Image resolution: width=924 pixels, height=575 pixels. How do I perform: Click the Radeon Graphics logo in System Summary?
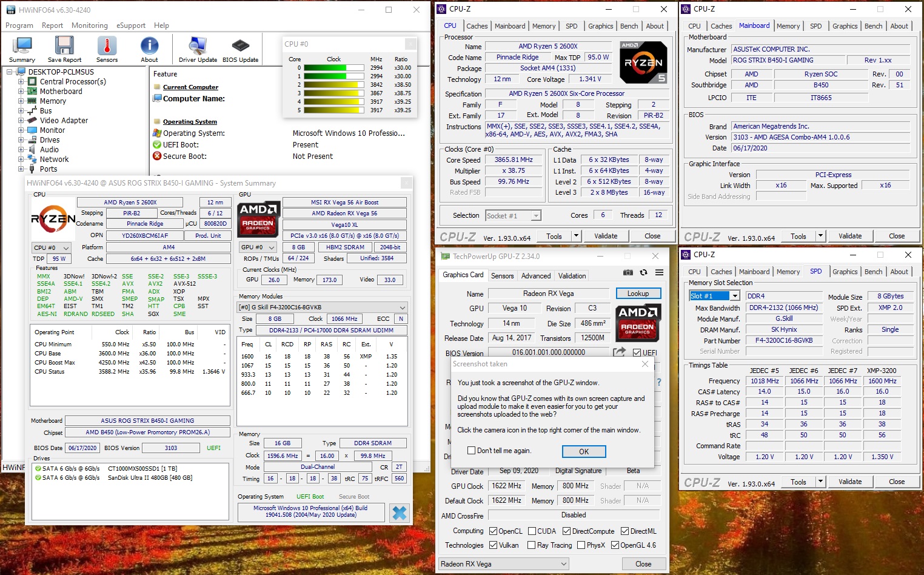click(x=258, y=218)
